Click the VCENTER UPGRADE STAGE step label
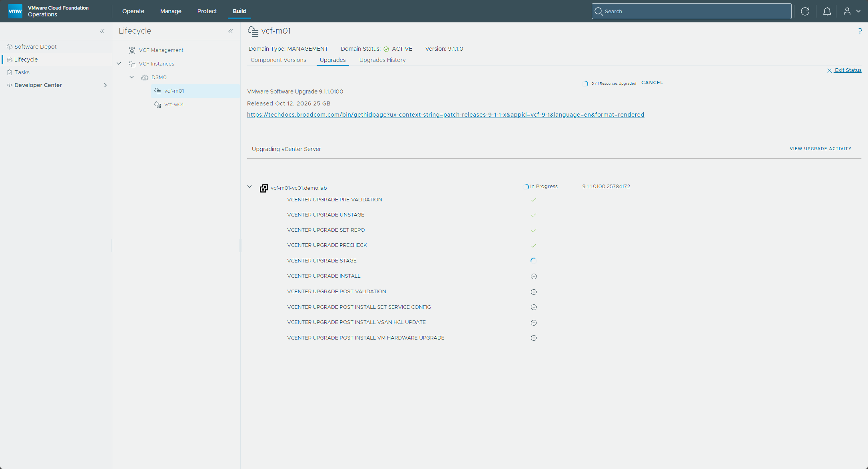 [322, 261]
